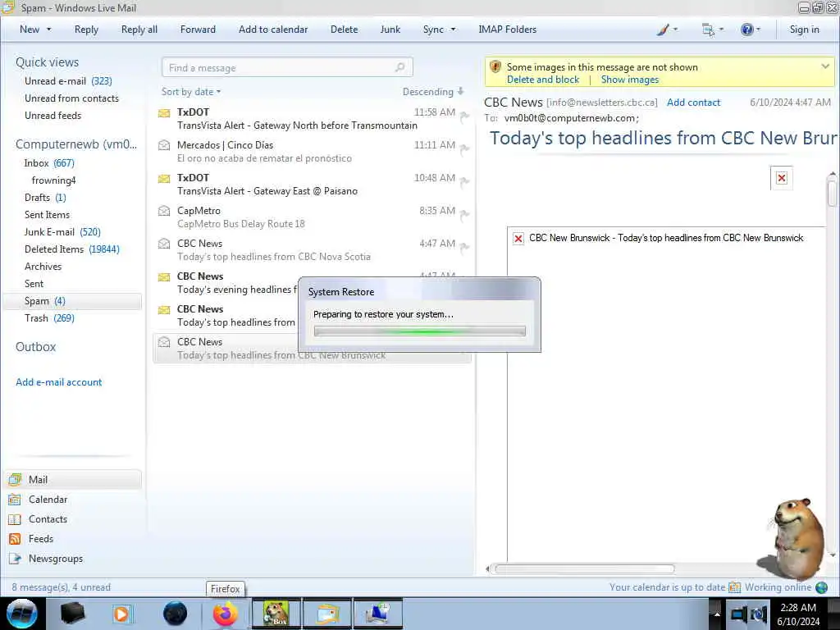Open the Trash (269) folder
Viewport: 840px width, 630px height.
click(x=49, y=318)
